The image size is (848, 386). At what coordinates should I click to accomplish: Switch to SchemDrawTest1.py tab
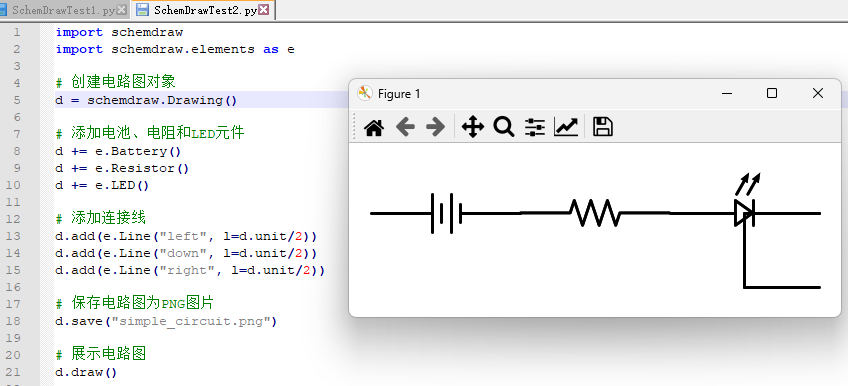[x=64, y=10]
